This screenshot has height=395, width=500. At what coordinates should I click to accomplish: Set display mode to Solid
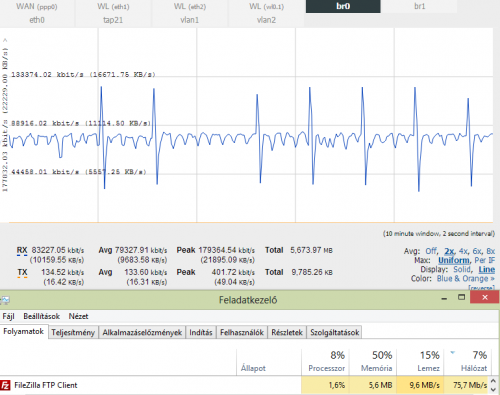(462, 269)
